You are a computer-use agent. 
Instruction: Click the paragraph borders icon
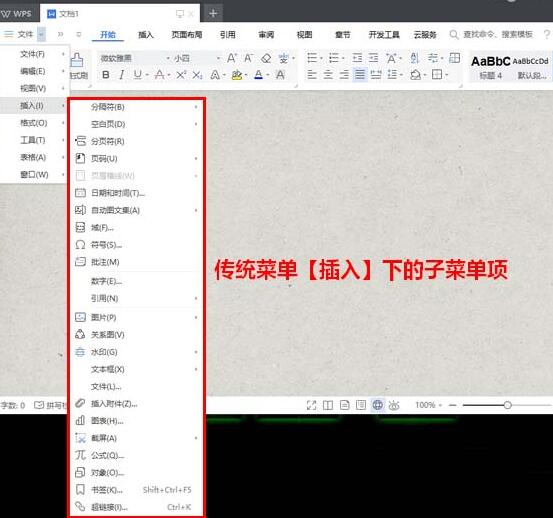[437, 74]
